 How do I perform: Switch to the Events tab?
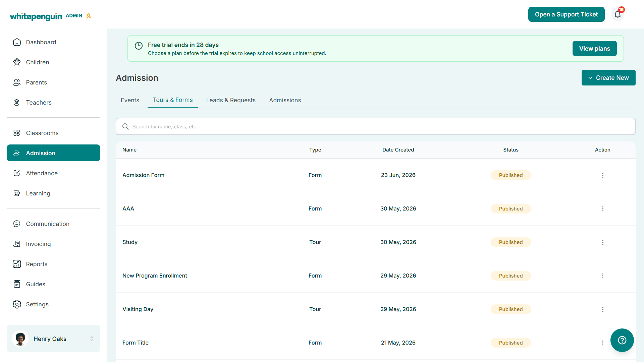pos(130,100)
